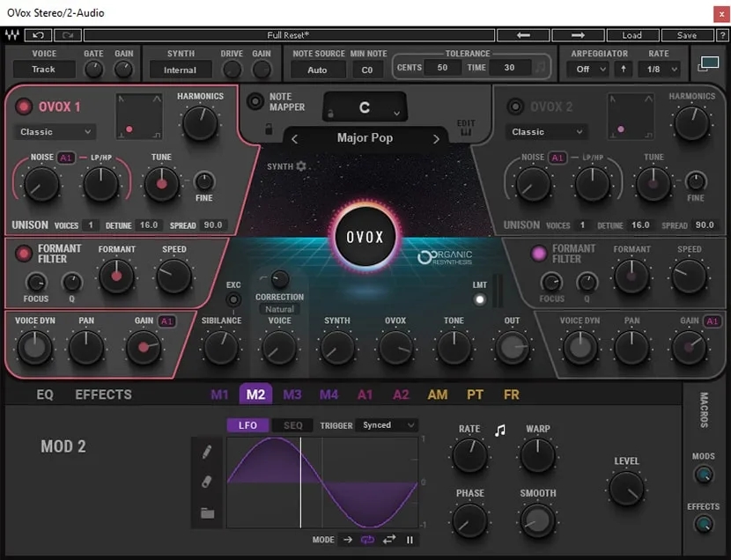Toggle the OVOX 2 Formant Filter on/off
Image resolution: width=731 pixels, height=560 pixels.
click(x=537, y=254)
